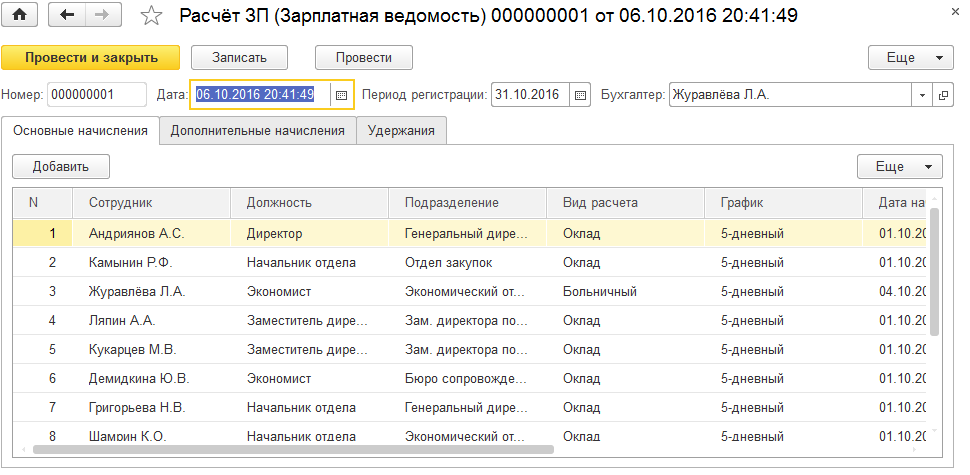Switch to Дополнительные начисления tab
Image resolution: width=970 pixels, height=475 pixels.
click(257, 131)
